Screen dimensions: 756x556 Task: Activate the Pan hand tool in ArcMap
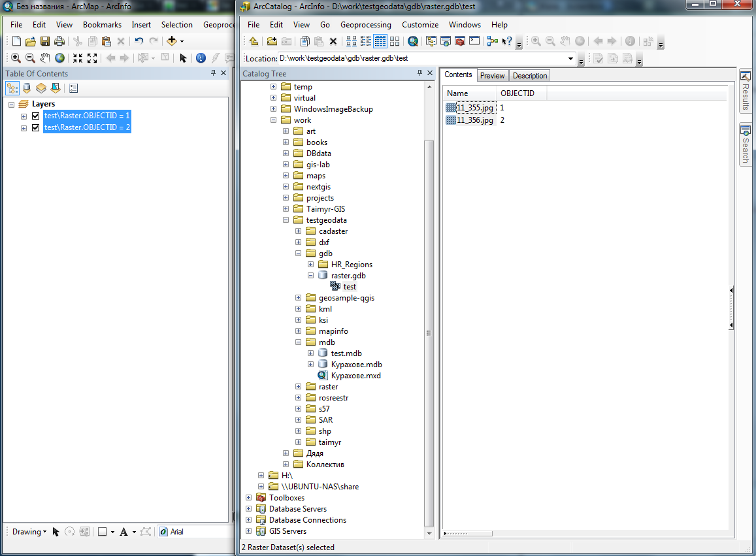coord(45,58)
